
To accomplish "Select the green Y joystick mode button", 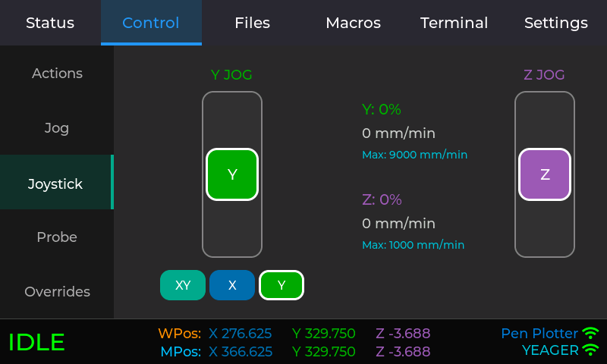I will point(281,285).
